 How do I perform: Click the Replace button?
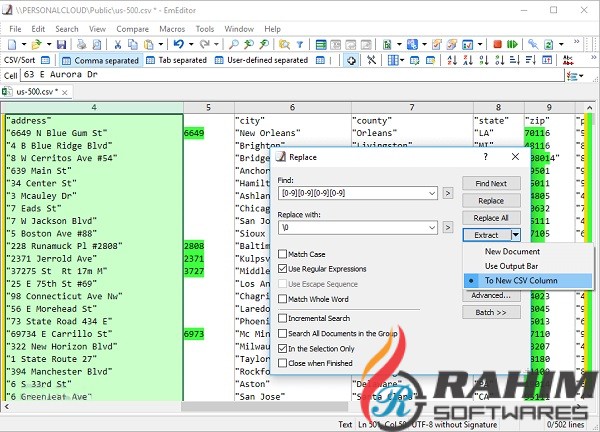tap(491, 201)
